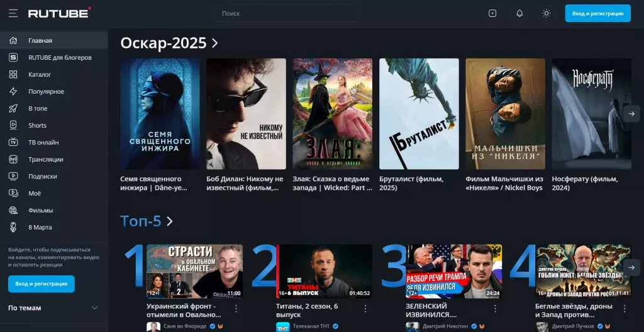Image resolution: width=644 pixels, height=332 pixels.
Task: Open options for Титаны, 2 сезон video
Action: [x=365, y=308]
